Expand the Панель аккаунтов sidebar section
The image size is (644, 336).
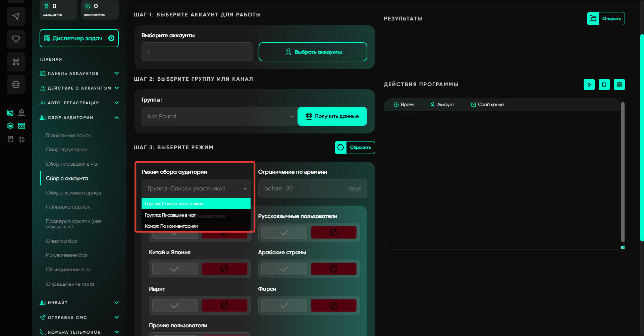(116, 73)
